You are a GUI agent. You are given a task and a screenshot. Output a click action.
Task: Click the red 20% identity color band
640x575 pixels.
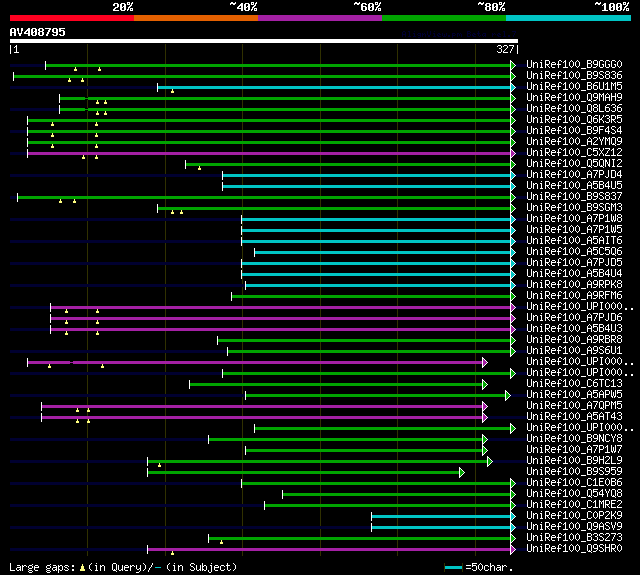(72, 18)
